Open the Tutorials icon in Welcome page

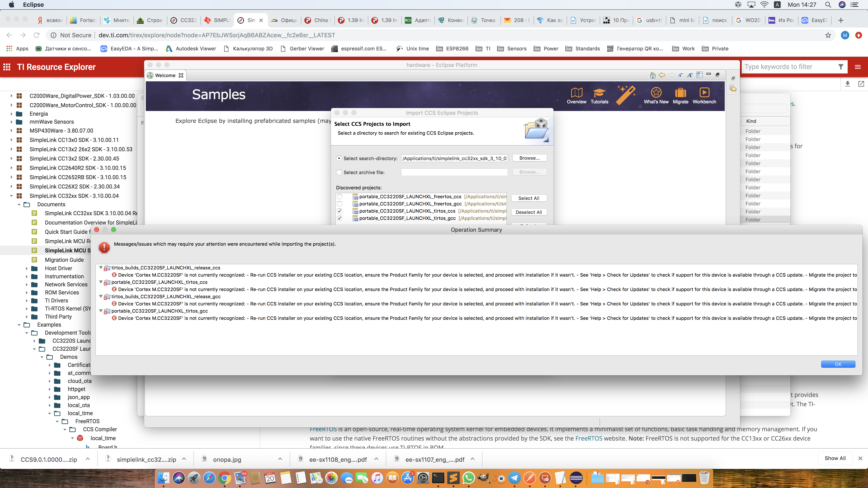tap(599, 95)
